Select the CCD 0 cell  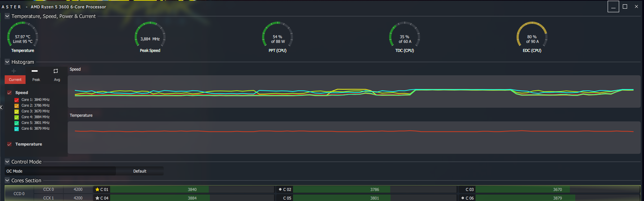[19, 194]
